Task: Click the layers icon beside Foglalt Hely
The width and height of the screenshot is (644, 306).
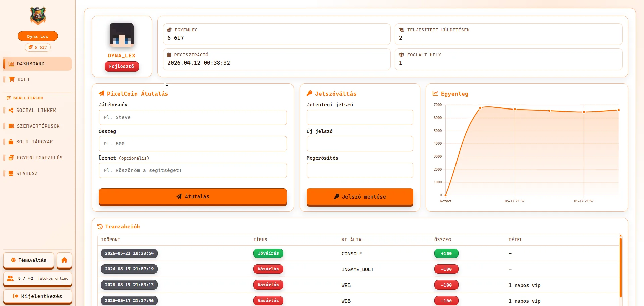Action: click(401, 55)
